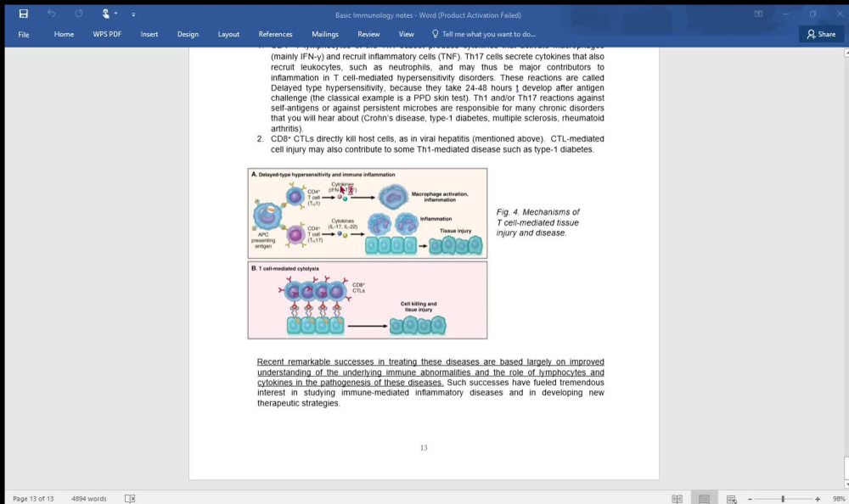
Task: Select panel B T cell-mediated cytolysis figure
Action: 368,300
